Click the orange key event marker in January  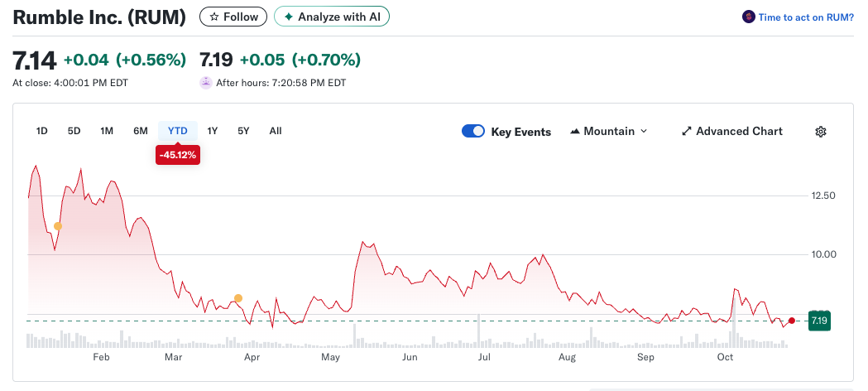point(58,226)
